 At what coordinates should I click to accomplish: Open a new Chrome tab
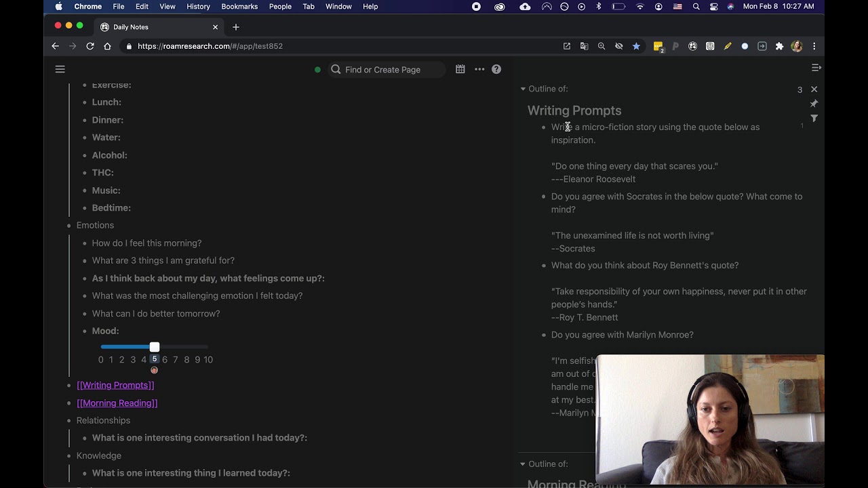pyautogui.click(x=236, y=27)
